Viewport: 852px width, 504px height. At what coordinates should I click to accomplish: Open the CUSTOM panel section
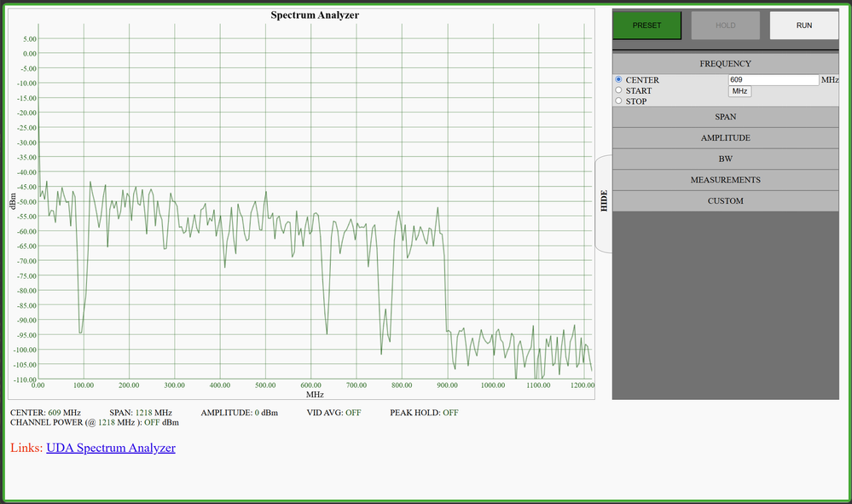click(x=725, y=201)
